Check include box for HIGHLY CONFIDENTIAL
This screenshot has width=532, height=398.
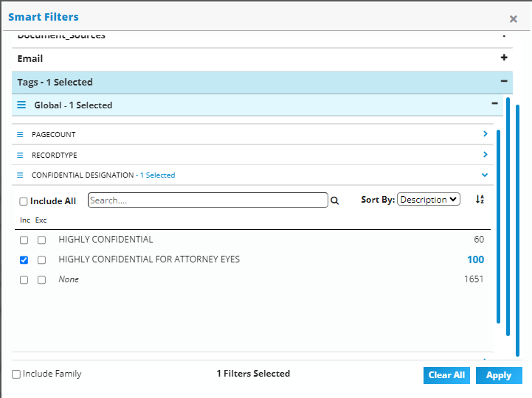coord(24,240)
